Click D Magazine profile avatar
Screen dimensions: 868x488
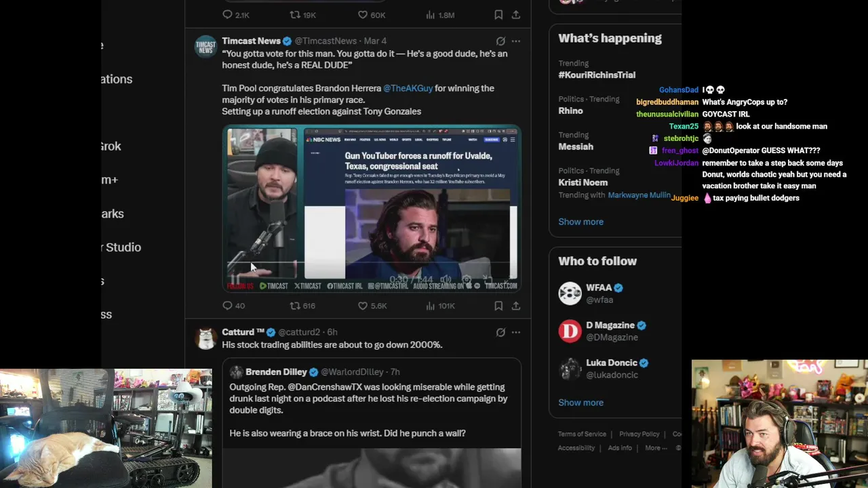pyautogui.click(x=570, y=331)
